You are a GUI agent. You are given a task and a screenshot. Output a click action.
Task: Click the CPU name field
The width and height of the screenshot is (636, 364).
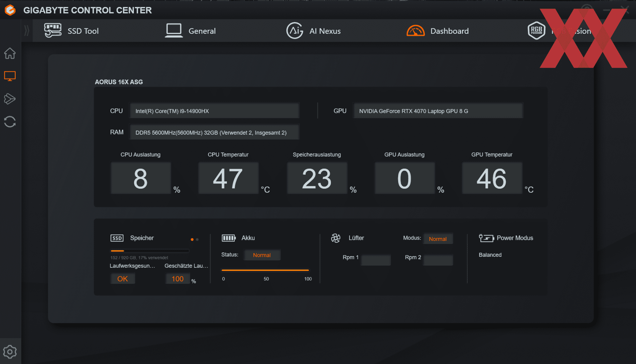click(214, 111)
